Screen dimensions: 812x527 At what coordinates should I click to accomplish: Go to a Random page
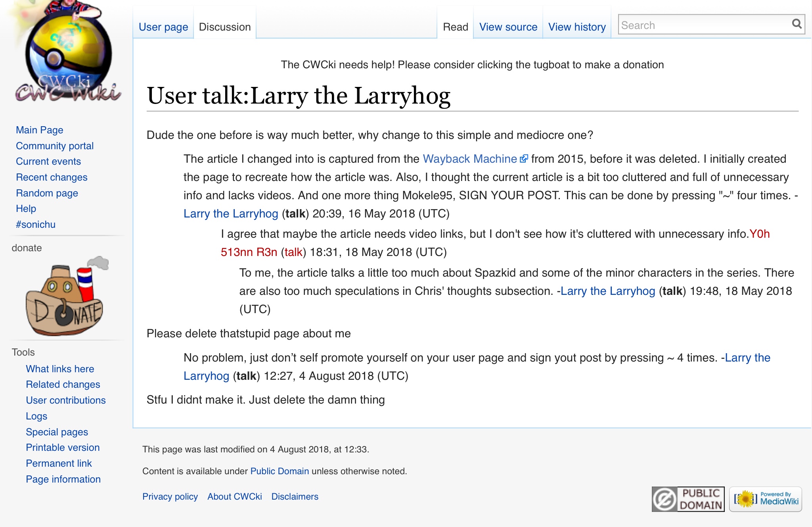click(x=47, y=193)
